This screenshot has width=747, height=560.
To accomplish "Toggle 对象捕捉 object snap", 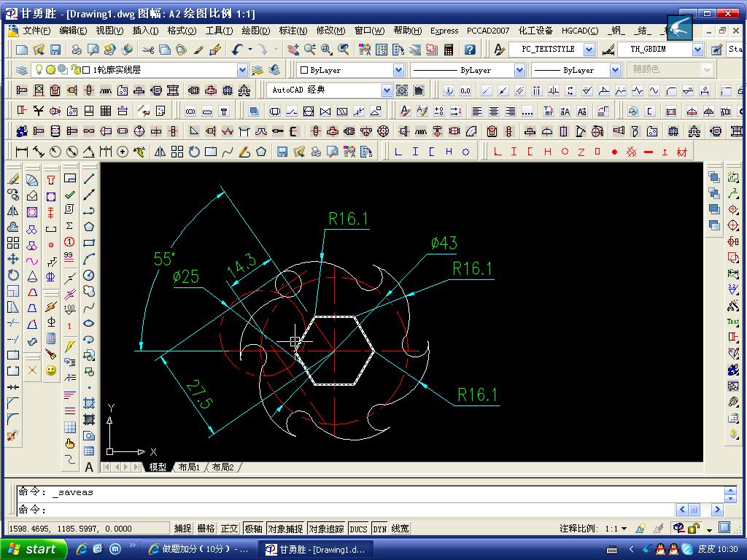I will [285, 529].
